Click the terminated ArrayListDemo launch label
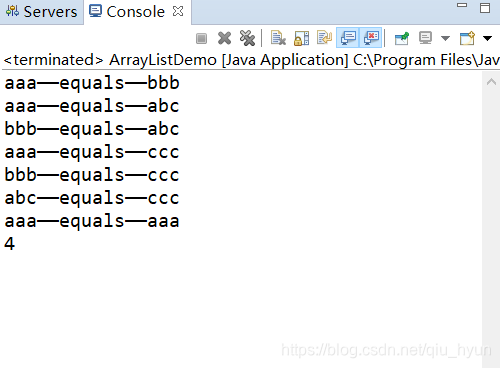Screen dimensions: 500x368 click(251, 60)
